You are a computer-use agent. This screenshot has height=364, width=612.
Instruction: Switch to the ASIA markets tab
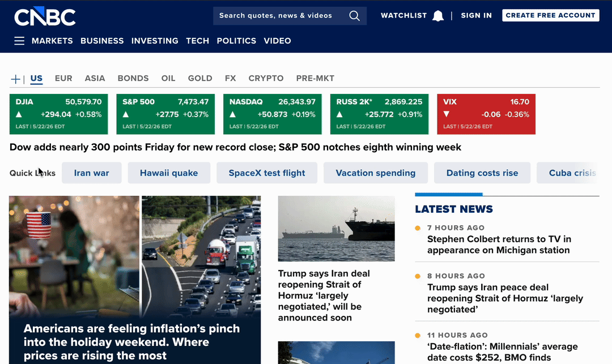[95, 78]
